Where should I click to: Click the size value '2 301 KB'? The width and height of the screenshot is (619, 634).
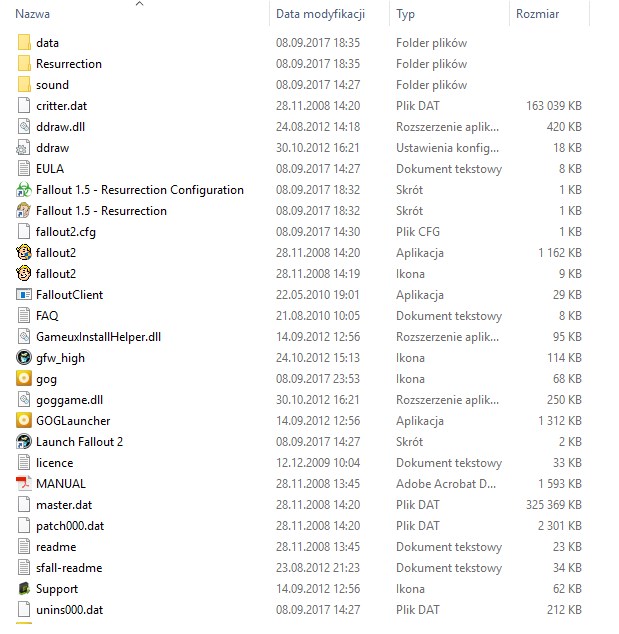point(560,526)
